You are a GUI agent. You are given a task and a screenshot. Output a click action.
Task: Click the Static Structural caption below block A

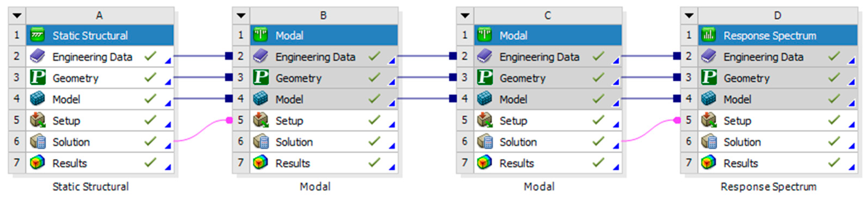90,186
